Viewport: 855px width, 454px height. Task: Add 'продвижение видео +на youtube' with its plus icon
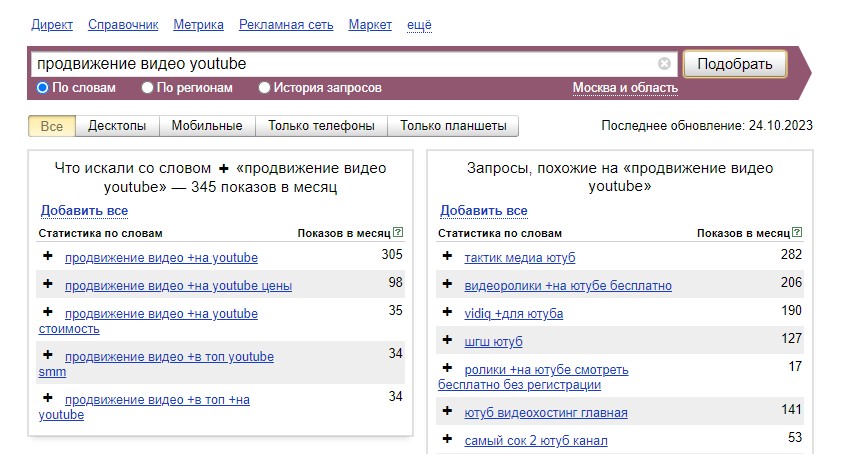(48, 256)
